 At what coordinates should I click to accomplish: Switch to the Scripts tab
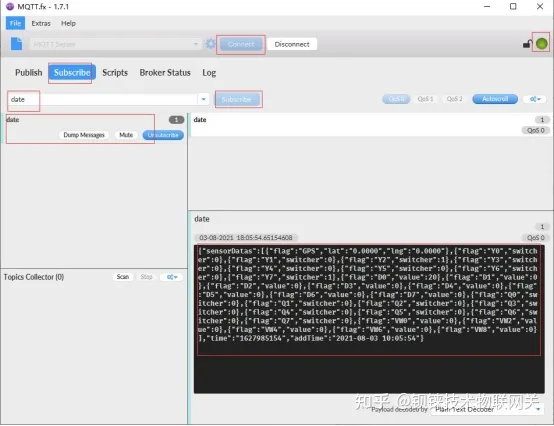(x=115, y=72)
